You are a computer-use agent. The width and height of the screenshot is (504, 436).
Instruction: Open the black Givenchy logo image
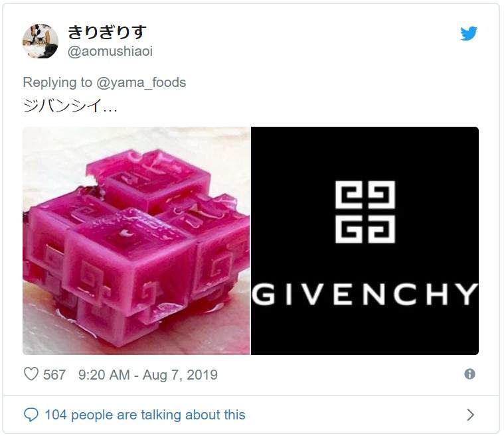365,241
